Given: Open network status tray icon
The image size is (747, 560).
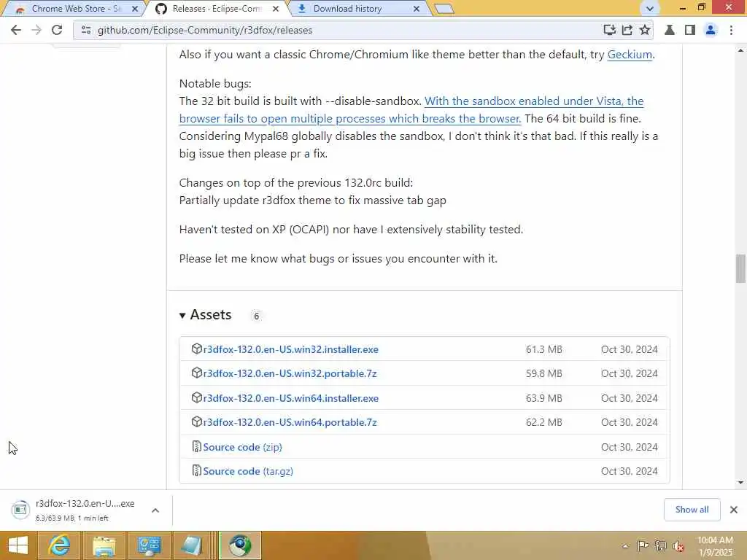Looking at the screenshot, I should 660,545.
